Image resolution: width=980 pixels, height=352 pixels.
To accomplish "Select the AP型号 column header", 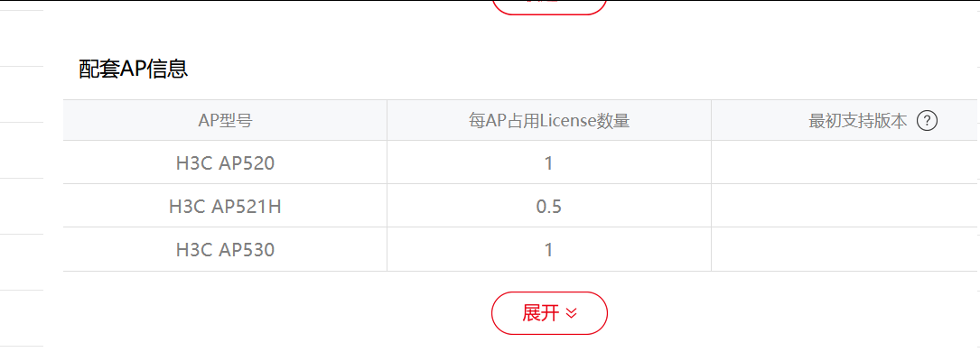I will (225, 120).
